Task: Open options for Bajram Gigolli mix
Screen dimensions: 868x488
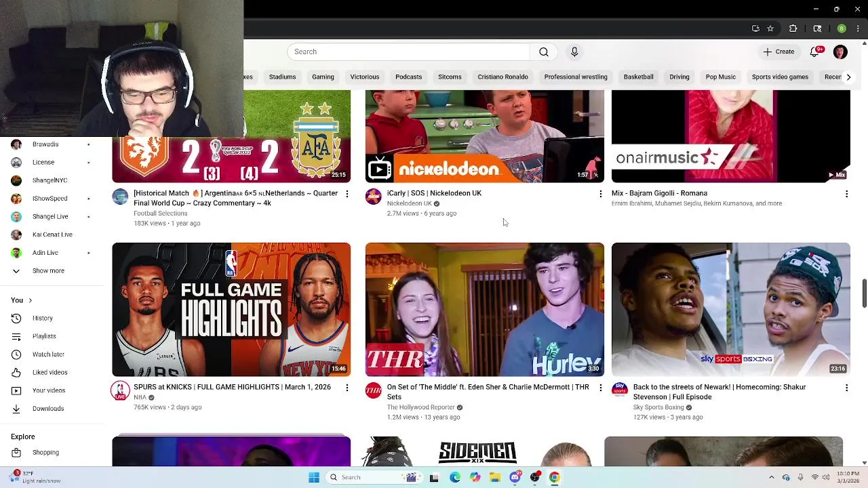Action: point(846,194)
